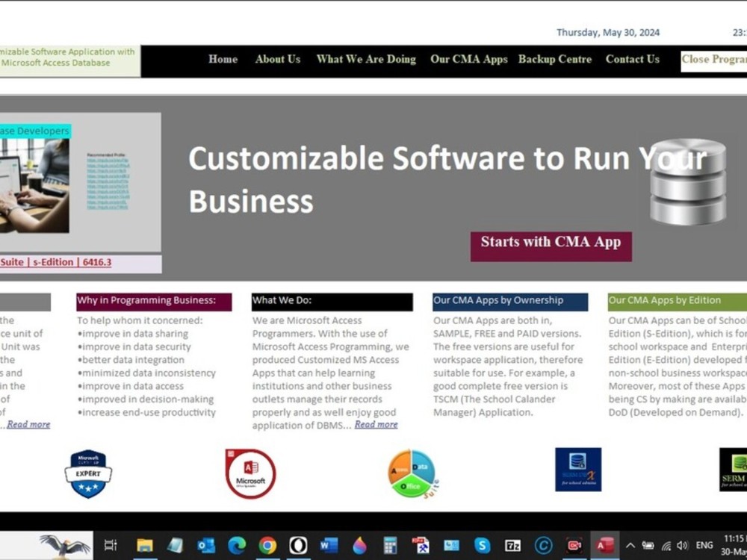Open the About Us menu

pos(278,59)
